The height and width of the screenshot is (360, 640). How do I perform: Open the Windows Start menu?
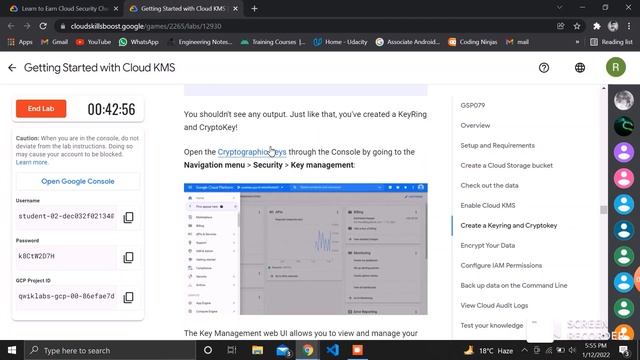pyautogui.click(x=12, y=350)
